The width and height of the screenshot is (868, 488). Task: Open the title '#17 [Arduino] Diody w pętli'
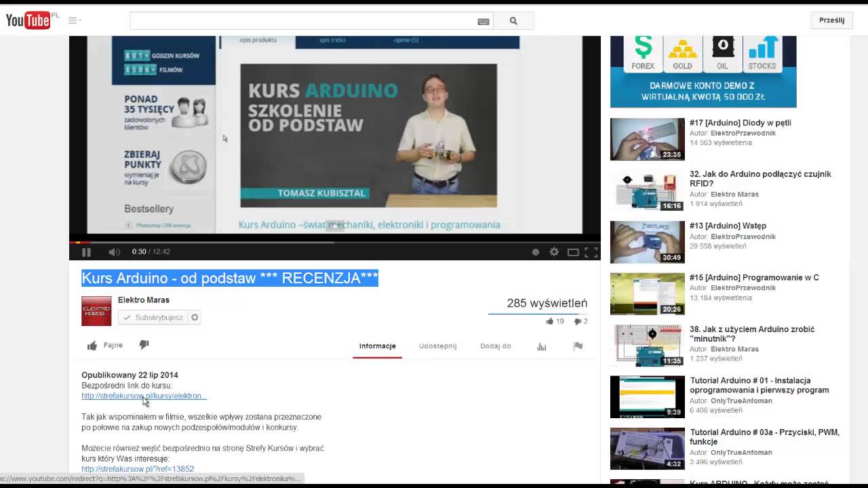point(741,123)
